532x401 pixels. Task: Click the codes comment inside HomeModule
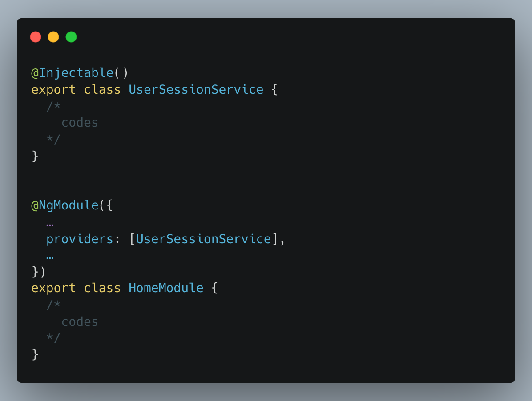click(x=80, y=322)
